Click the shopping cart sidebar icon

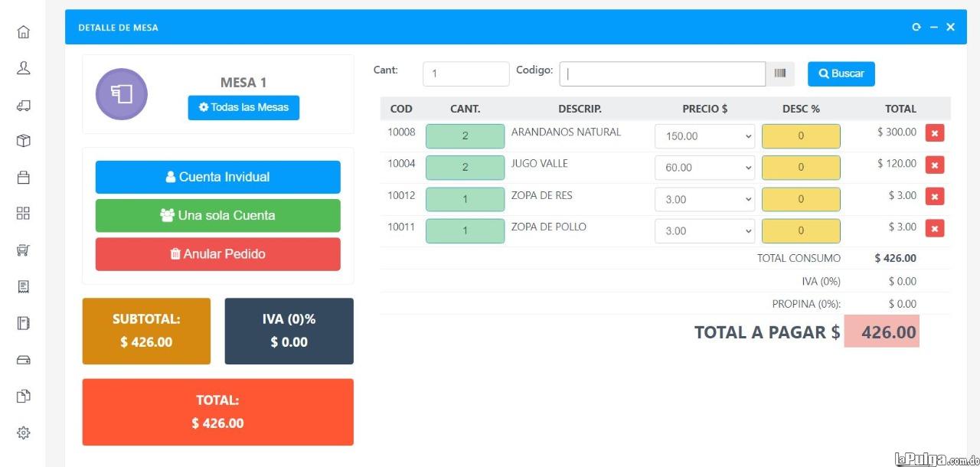click(x=23, y=250)
